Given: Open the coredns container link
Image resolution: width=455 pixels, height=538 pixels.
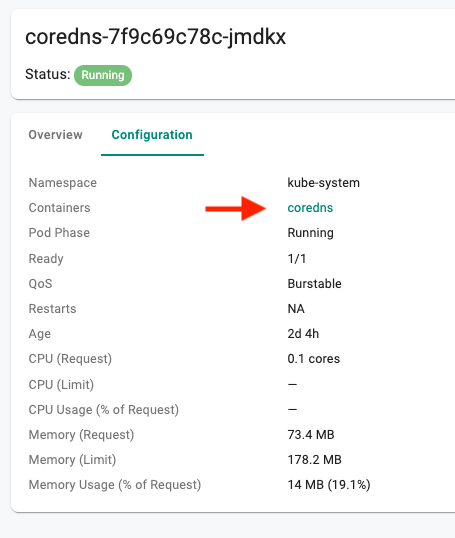Looking at the screenshot, I should tap(310, 208).
